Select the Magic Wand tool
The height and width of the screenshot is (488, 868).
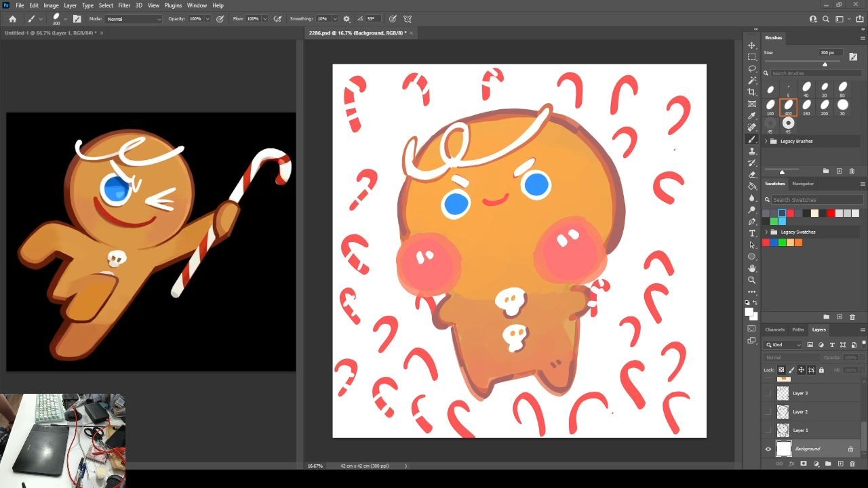click(751, 81)
